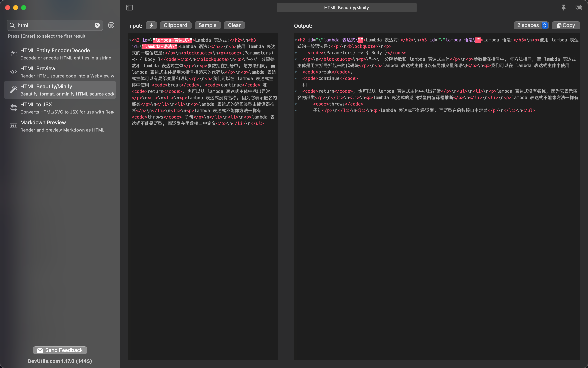588x368 pixels.
Task: Click the HTML Beautify/Minify title tab
Action: click(346, 8)
